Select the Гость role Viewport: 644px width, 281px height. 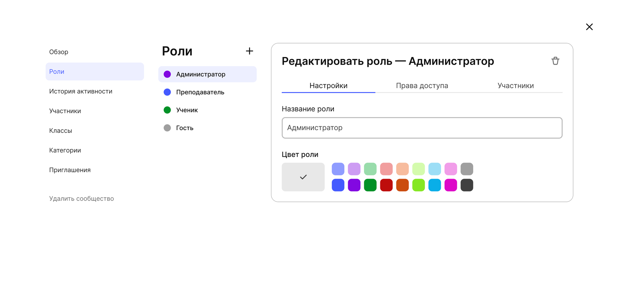coord(207,128)
